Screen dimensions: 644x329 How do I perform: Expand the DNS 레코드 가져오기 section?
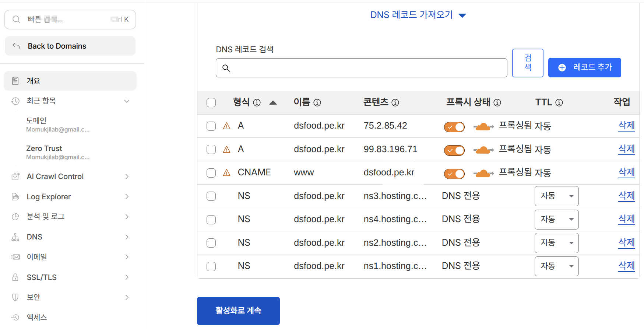point(418,15)
